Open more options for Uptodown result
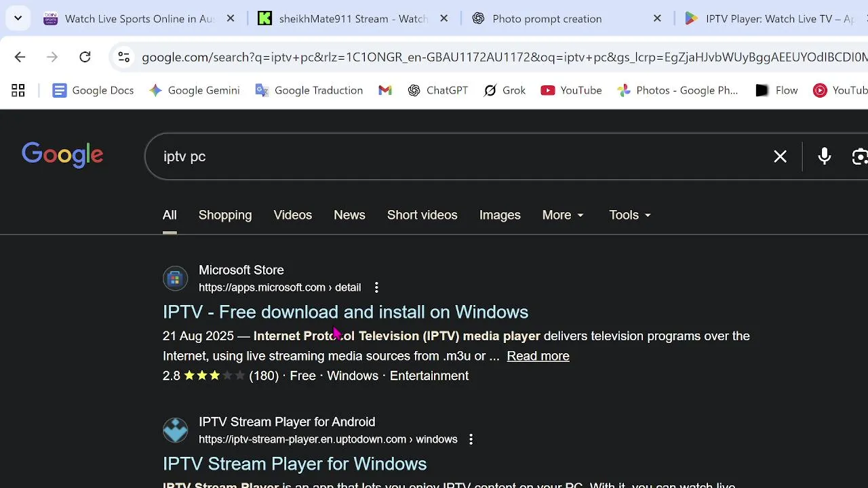The height and width of the screenshot is (488, 868). (x=471, y=439)
